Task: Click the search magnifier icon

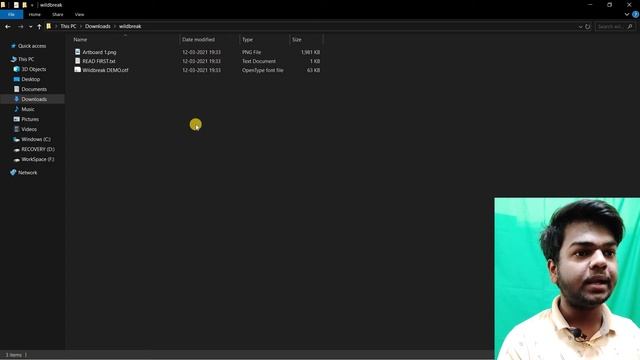Action: pyautogui.click(x=630, y=27)
